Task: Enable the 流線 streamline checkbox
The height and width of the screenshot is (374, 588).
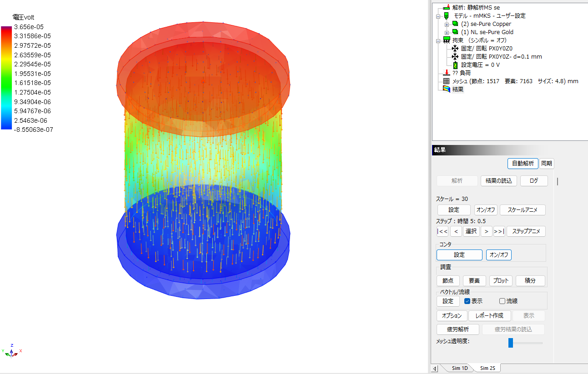Action: pyautogui.click(x=502, y=301)
